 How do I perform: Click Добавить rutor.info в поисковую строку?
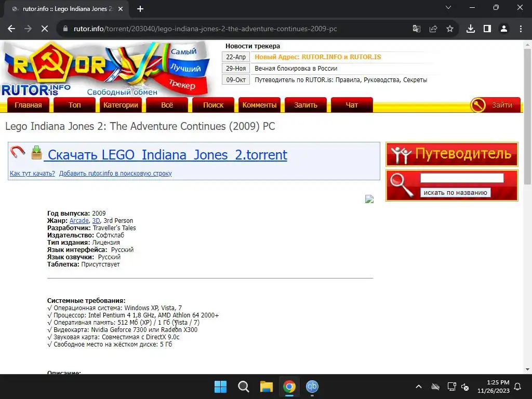coord(115,174)
